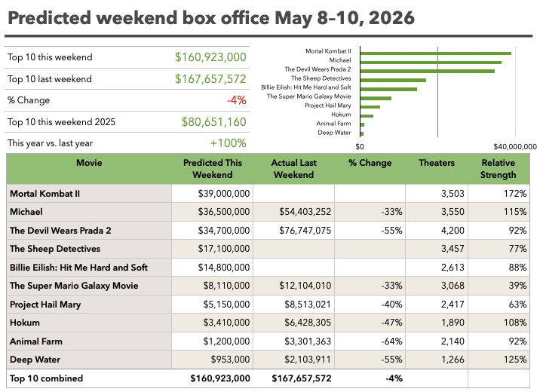543x392 pixels.
Task: Click the +100% year-over-year value
Action: pyautogui.click(x=229, y=143)
